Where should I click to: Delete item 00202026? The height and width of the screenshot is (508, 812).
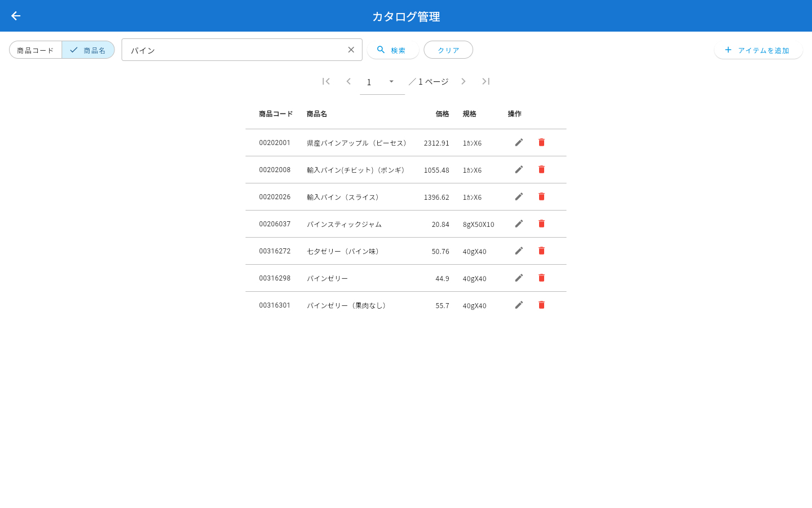coord(541,196)
